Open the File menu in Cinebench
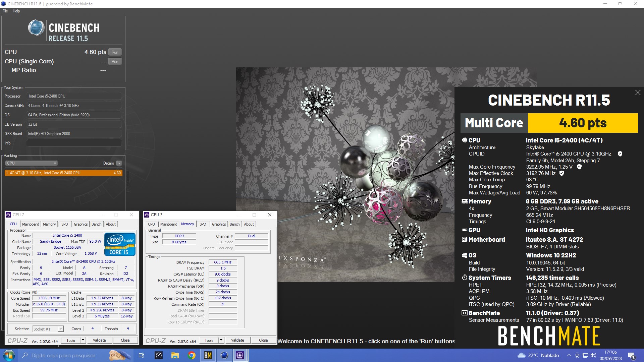The image size is (644, 362). click(x=5, y=11)
